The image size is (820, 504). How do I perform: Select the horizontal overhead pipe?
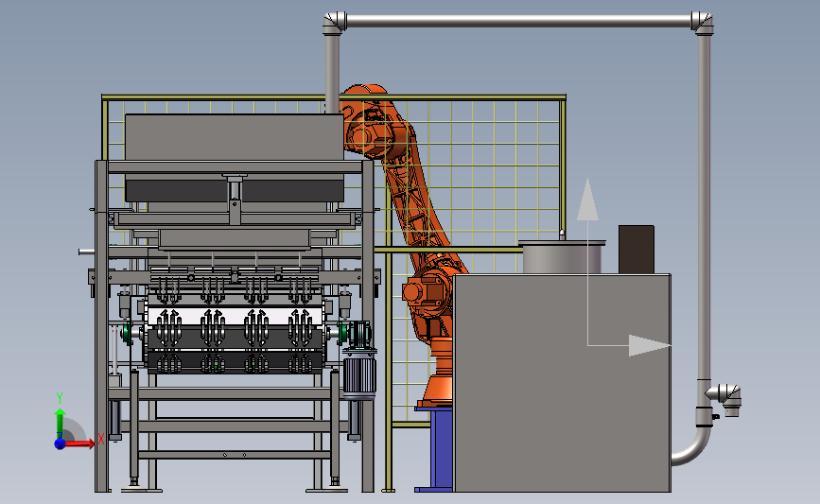coord(517,22)
